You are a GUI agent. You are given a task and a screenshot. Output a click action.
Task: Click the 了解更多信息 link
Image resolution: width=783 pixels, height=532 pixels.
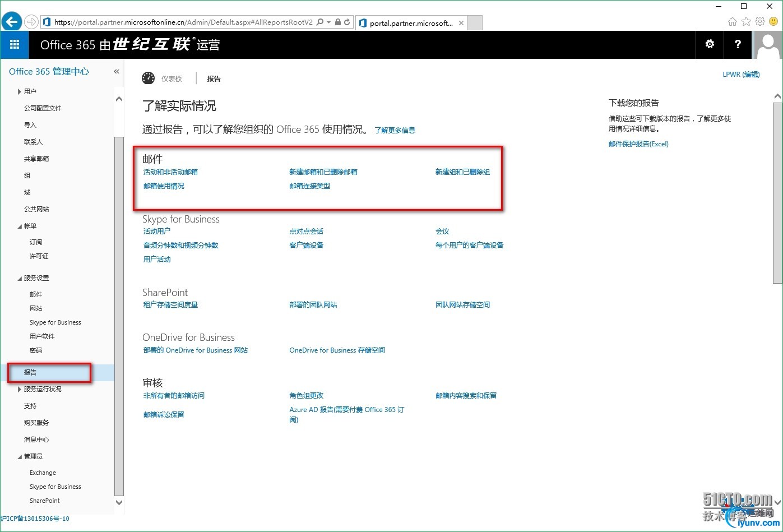tap(395, 130)
